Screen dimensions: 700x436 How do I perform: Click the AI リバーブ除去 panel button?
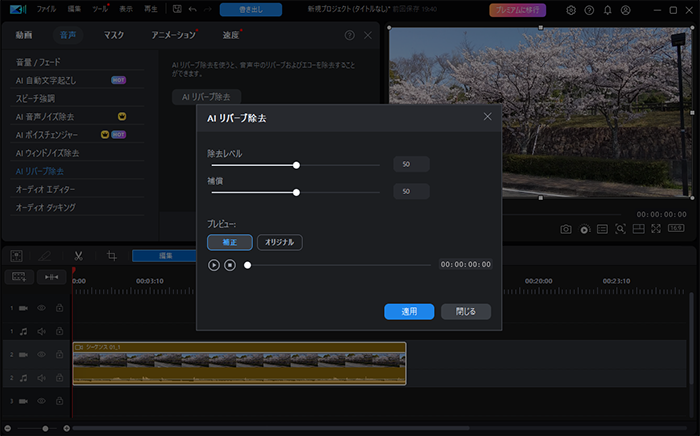[x=206, y=97]
